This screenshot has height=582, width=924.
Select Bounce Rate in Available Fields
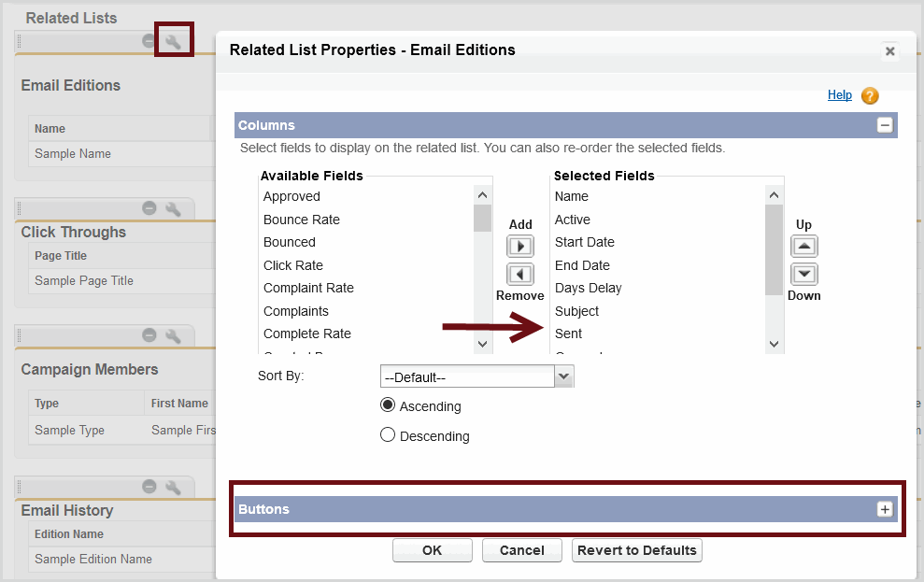(x=301, y=220)
